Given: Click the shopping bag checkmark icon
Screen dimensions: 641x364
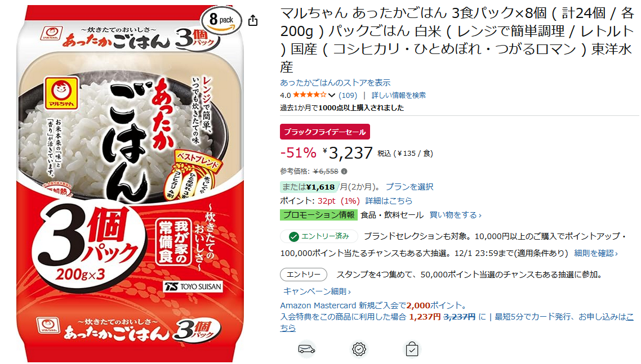Looking at the screenshot, I should point(412,349).
